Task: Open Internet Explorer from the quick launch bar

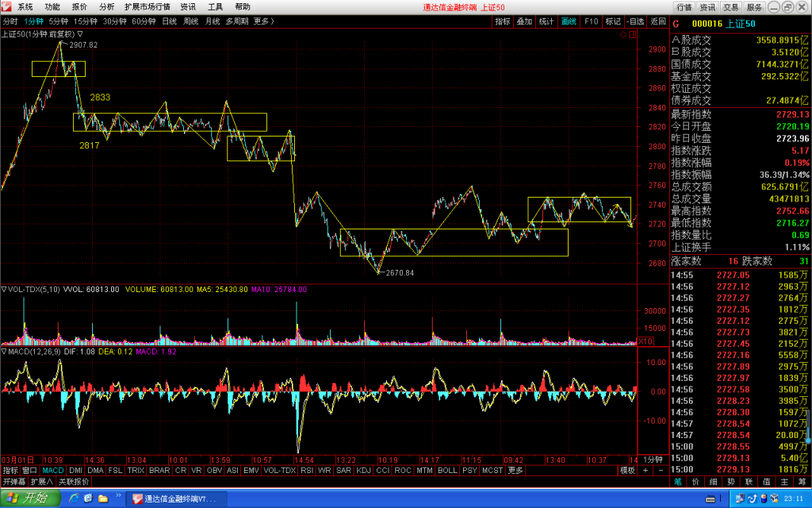Action: point(74,498)
